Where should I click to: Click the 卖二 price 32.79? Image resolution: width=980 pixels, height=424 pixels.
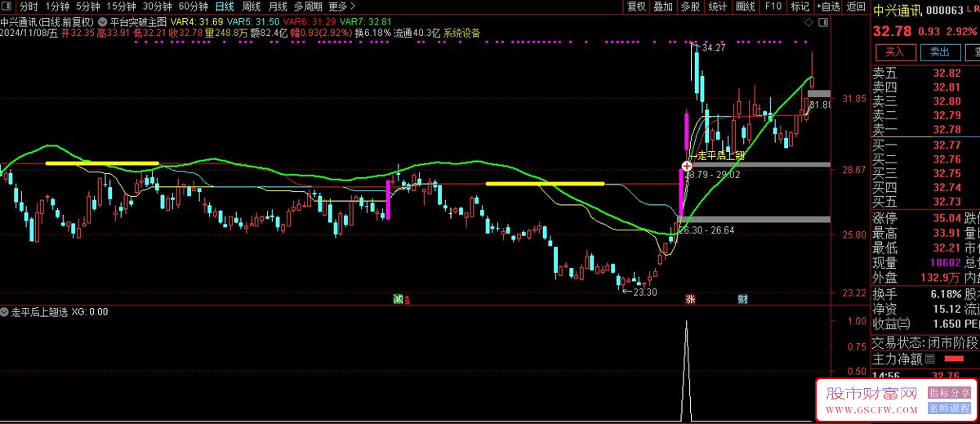[946, 115]
